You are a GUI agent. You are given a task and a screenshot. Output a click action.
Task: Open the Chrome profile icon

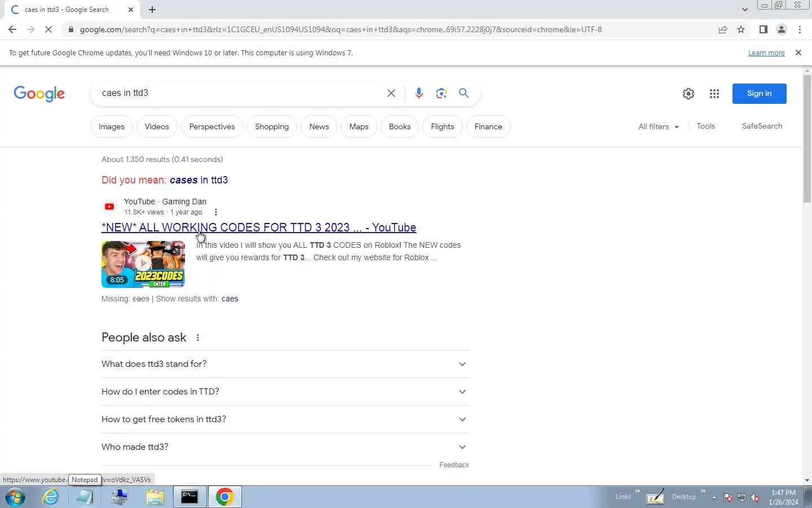tap(782, 29)
